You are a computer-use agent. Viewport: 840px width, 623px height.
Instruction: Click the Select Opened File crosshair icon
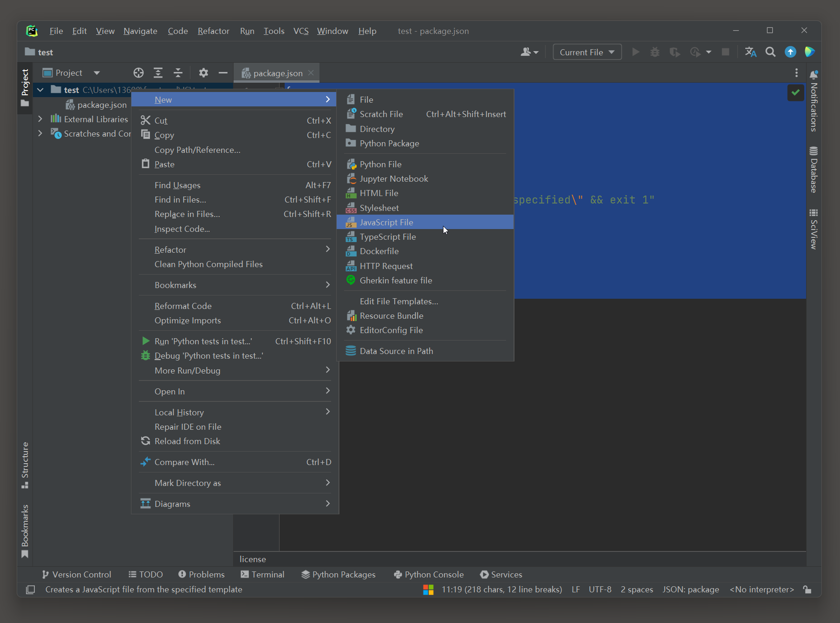tap(138, 73)
